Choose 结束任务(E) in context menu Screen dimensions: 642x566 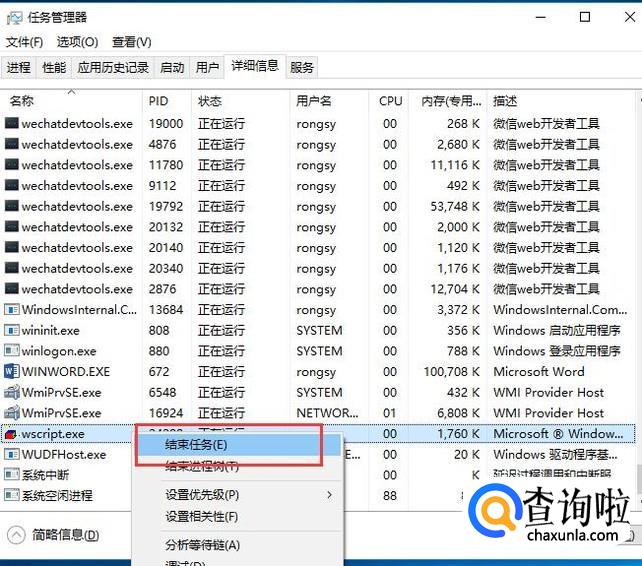point(238,445)
